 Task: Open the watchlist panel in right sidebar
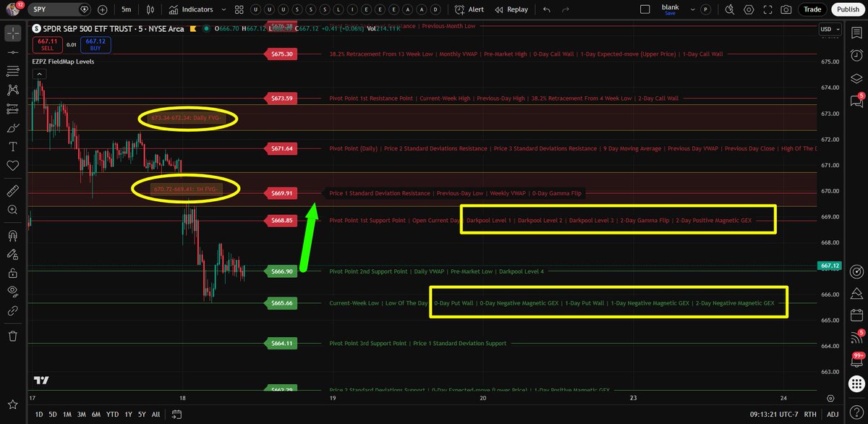[x=856, y=33]
